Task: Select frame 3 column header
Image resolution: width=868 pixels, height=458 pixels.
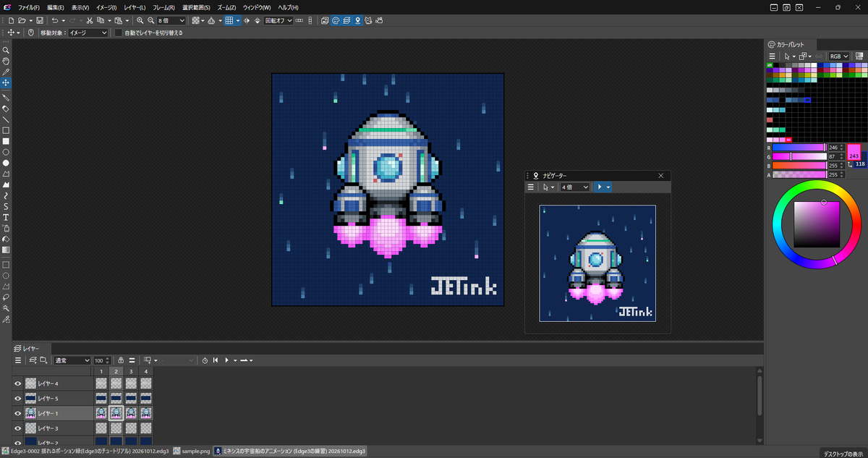Action: click(131, 372)
